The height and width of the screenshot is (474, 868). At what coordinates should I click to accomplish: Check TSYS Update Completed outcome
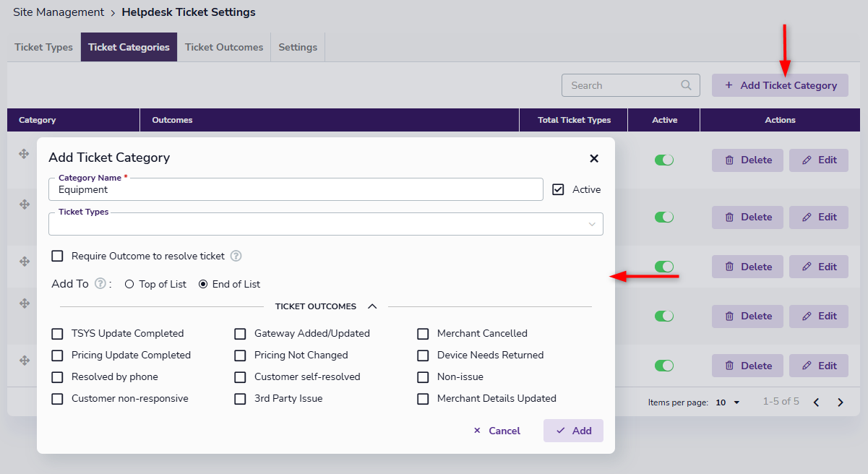click(x=57, y=334)
